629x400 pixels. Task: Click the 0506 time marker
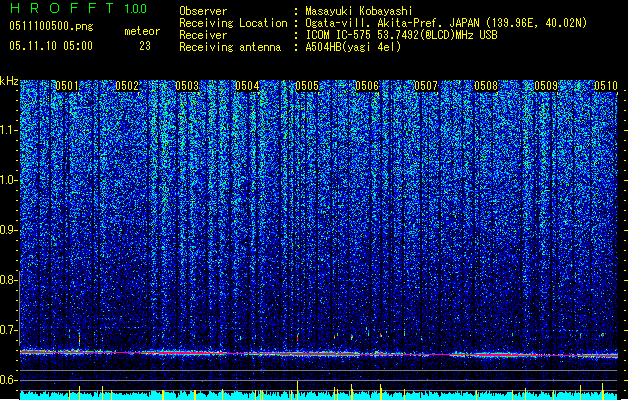[x=367, y=86]
